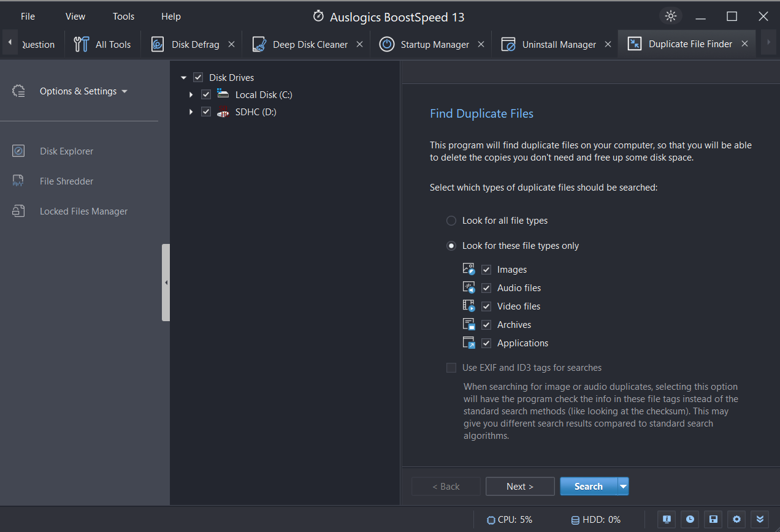The width and height of the screenshot is (780, 532).
Task: Uncheck the Local Disk (C:) checkbox
Action: tap(206, 94)
